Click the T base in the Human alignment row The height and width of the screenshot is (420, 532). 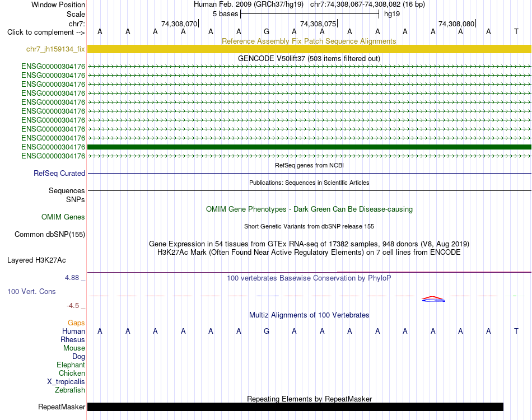click(516, 331)
